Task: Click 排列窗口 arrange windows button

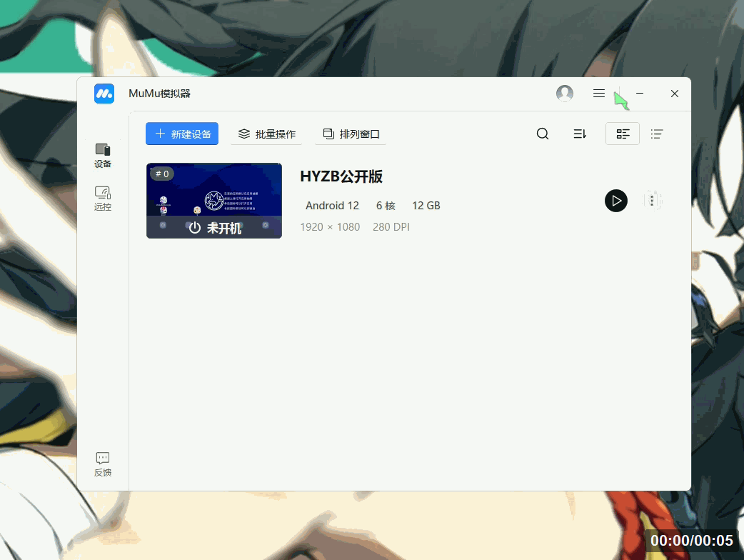Action: 351,134
